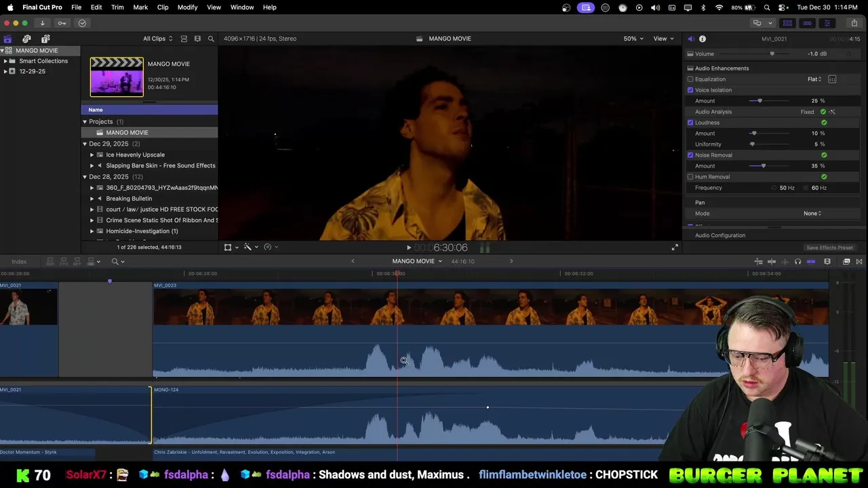
Task: Click the Save Effects Preset button
Action: point(829,248)
